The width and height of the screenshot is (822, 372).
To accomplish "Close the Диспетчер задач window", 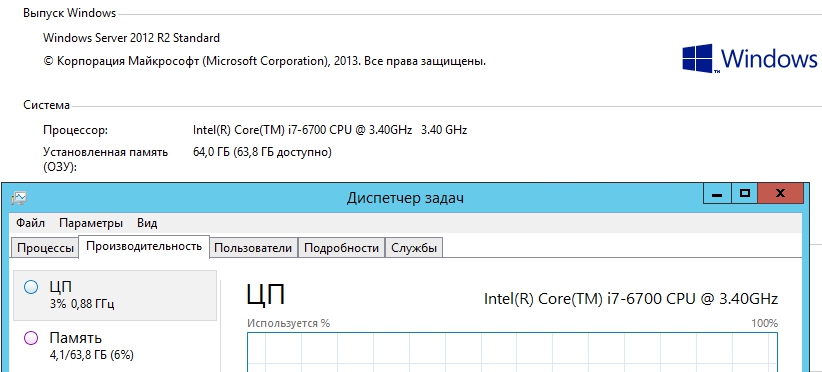I will pyautogui.click(x=780, y=194).
